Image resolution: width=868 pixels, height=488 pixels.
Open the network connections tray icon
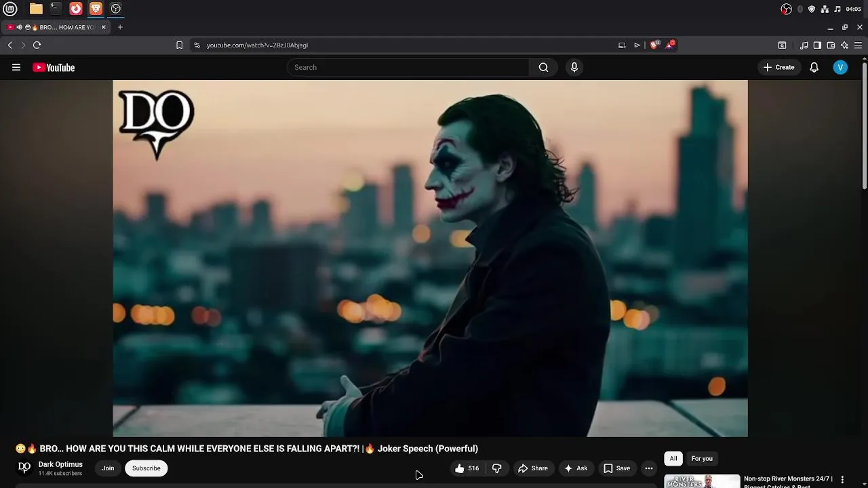tap(825, 9)
